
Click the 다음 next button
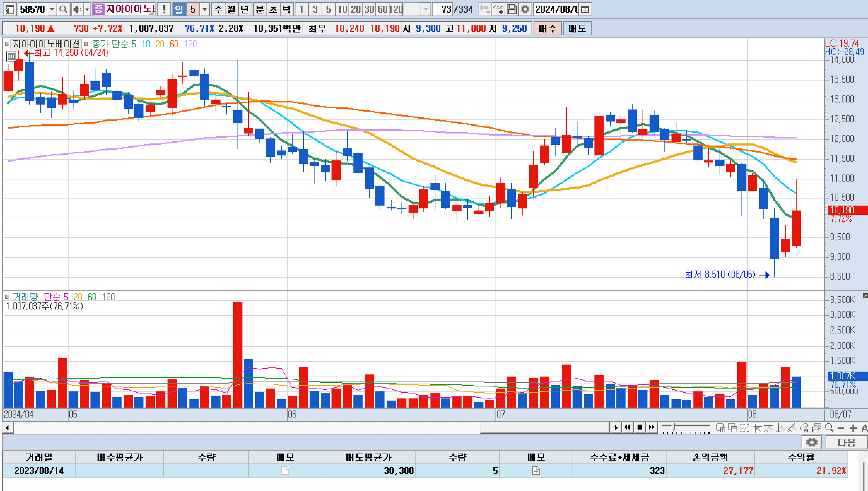846,442
